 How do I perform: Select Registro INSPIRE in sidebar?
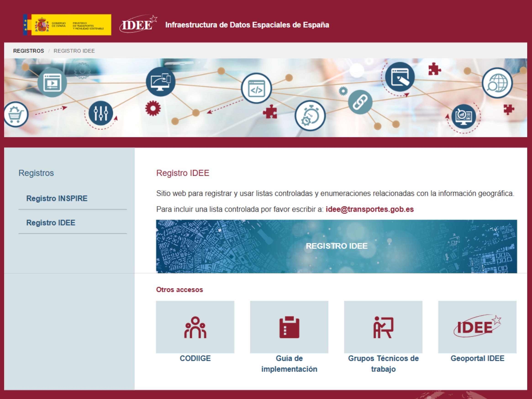[x=57, y=198]
